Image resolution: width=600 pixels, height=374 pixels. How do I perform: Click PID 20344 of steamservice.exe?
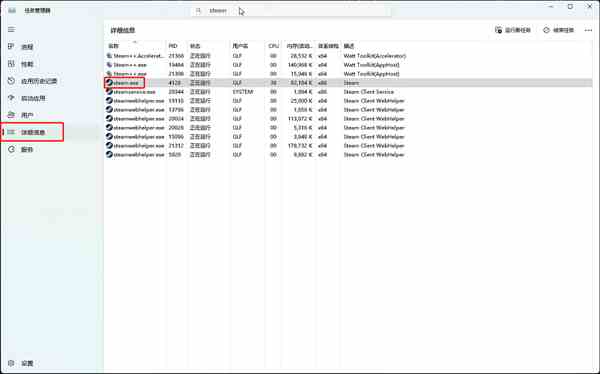(x=176, y=92)
